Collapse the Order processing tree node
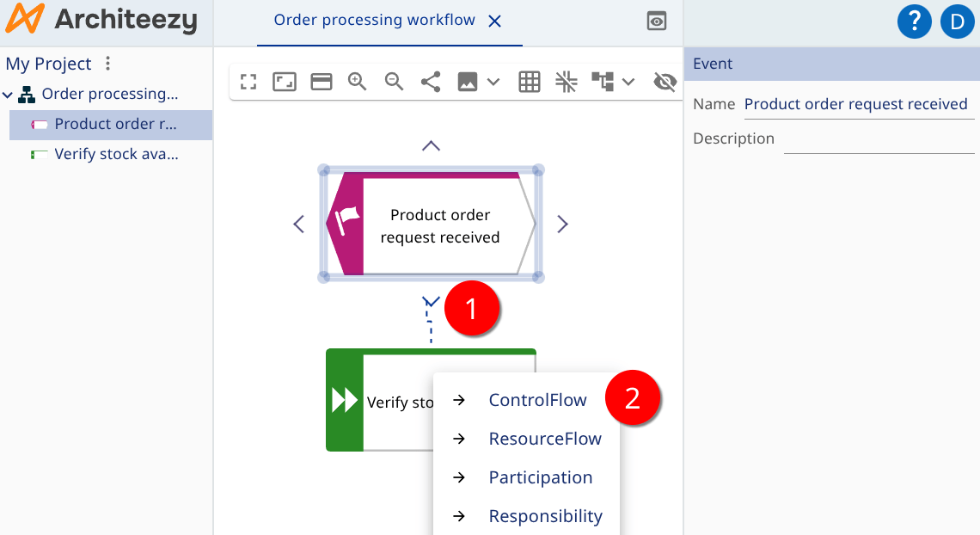980x535 pixels. tap(8, 95)
